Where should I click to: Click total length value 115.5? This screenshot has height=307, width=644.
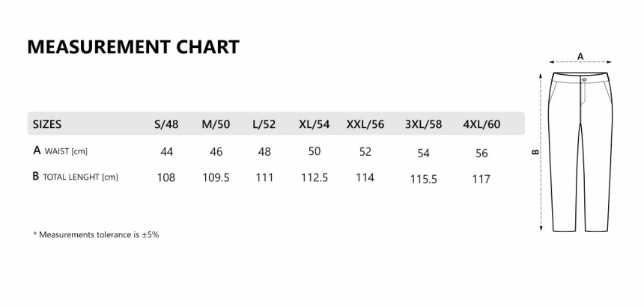click(x=423, y=180)
